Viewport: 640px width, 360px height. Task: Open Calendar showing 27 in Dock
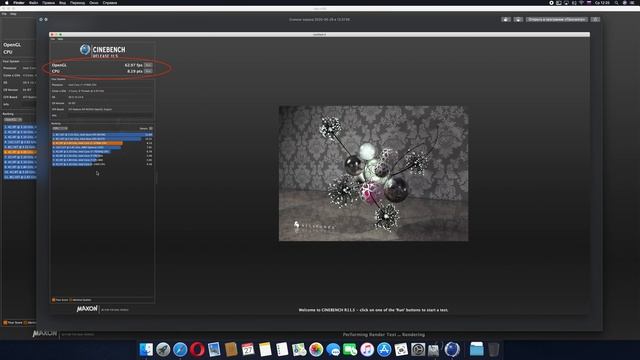click(248, 349)
